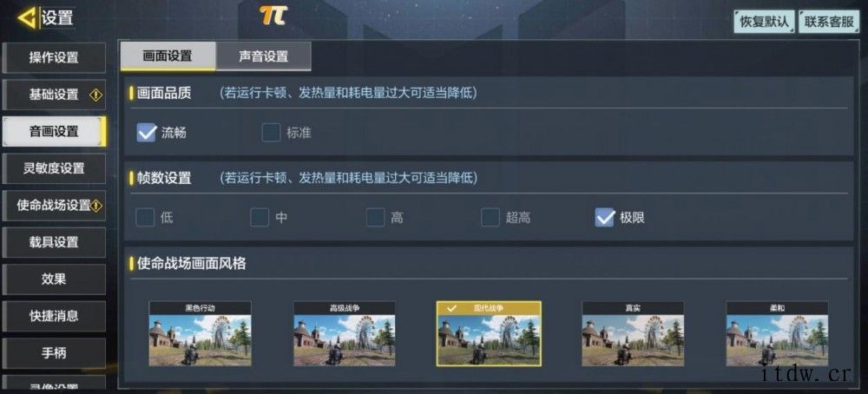Open the 画面设置 tab

coord(168,56)
